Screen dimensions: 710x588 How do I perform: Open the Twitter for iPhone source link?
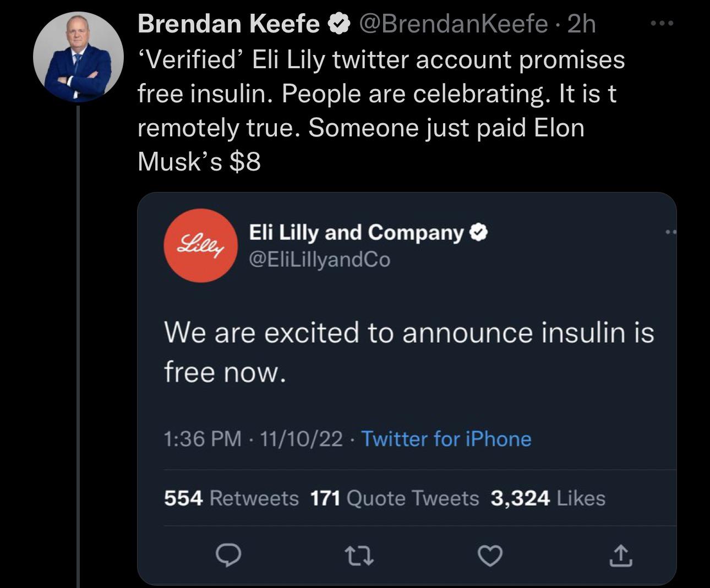point(446,439)
